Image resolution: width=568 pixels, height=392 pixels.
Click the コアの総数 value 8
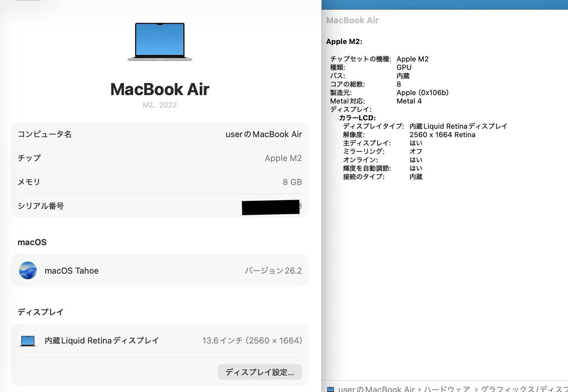[399, 84]
